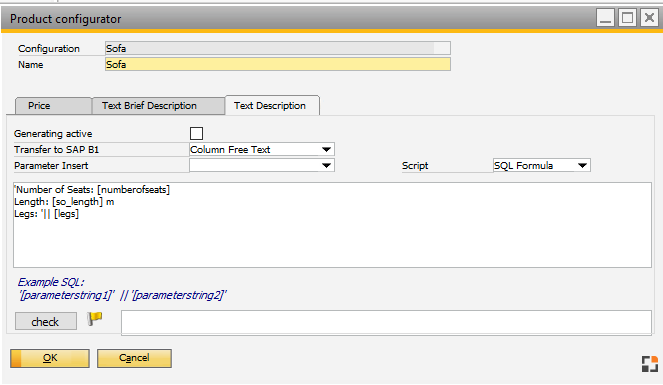Viewport: 663px width, 385px height.
Task: Click the window layout icon at bottom right
Action: pyautogui.click(x=649, y=364)
